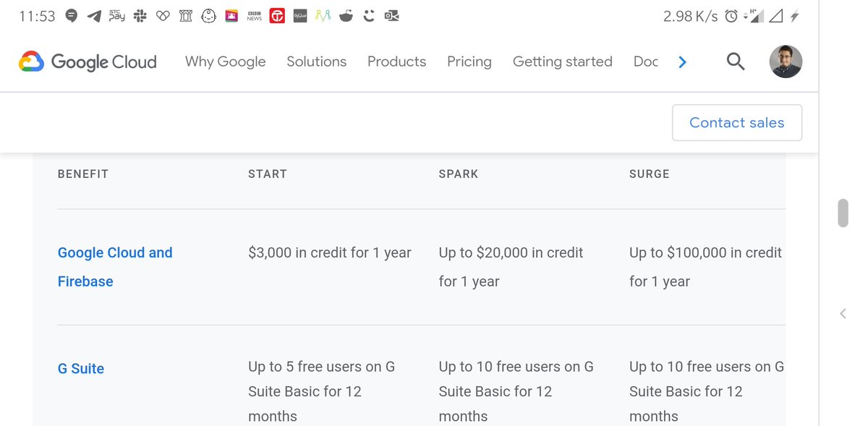Tap the H+ mobile signal icon
Viewport: 868px width, 426px height.
753,16
